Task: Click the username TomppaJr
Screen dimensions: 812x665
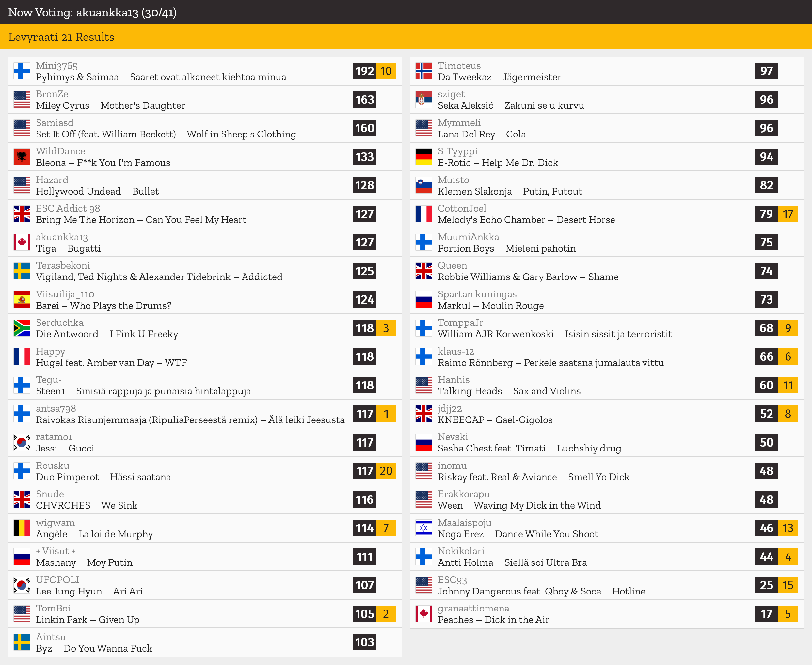Action: click(x=460, y=323)
